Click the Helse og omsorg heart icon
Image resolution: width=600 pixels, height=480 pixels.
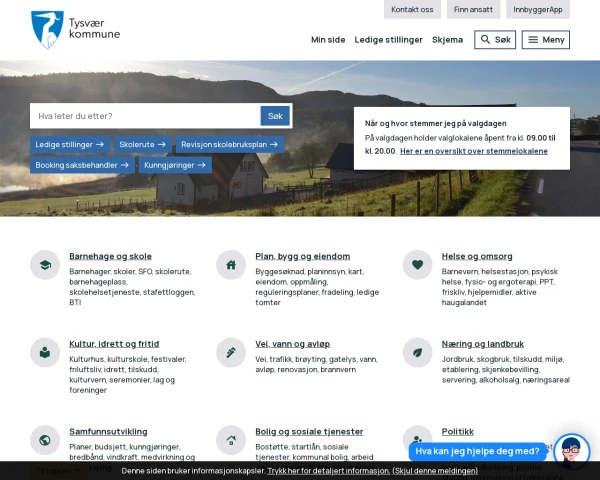417,265
